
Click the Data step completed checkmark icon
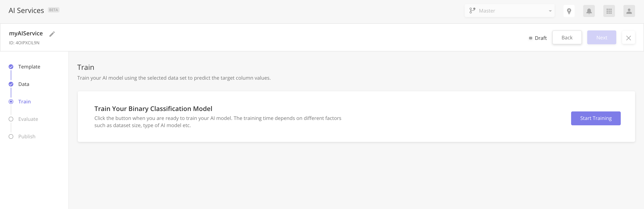[x=11, y=84]
